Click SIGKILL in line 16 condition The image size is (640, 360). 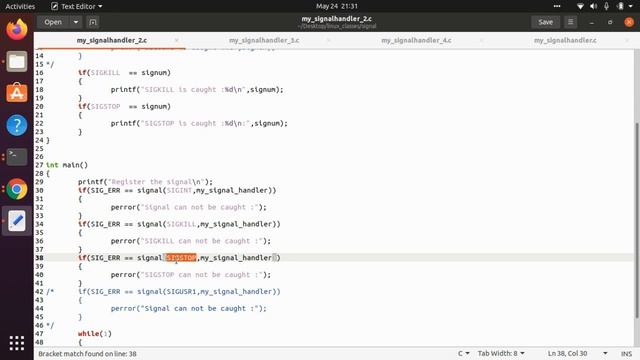pyautogui.click(x=105, y=73)
